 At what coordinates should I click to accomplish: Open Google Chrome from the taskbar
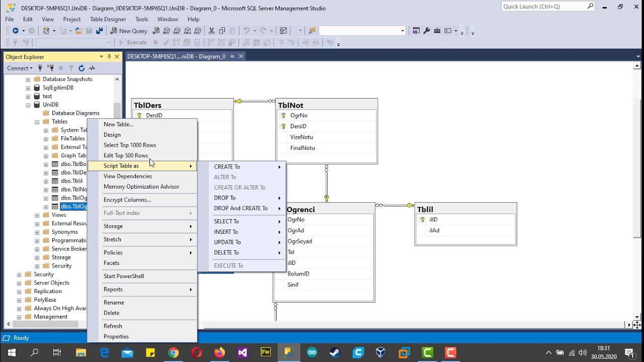174,352
